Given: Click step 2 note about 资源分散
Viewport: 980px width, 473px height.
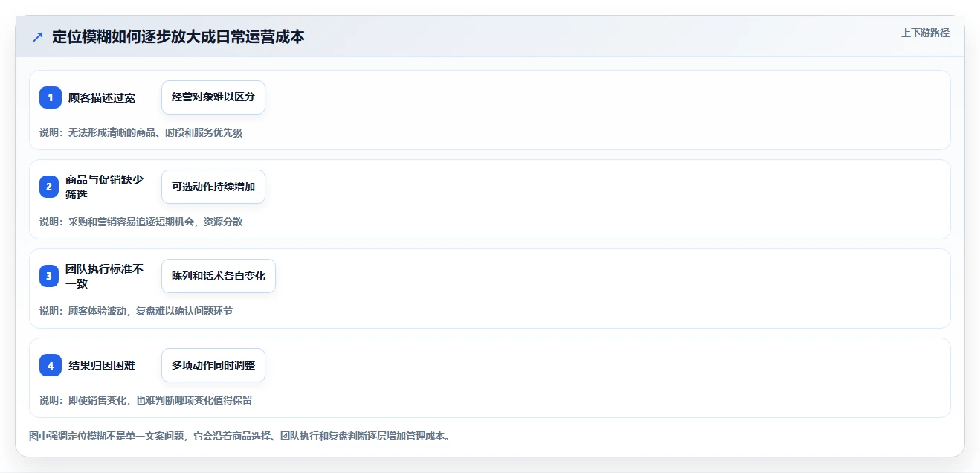Looking at the screenshot, I should pos(141,222).
